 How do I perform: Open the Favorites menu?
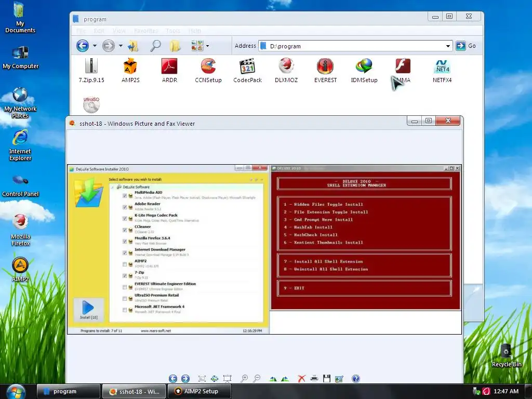pos(146,31)
